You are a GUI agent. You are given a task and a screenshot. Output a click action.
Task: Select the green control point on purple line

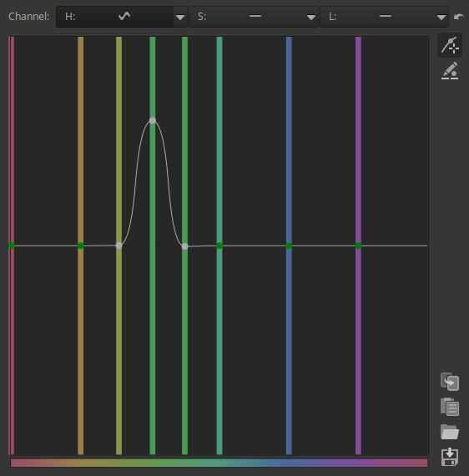point(358,246)
